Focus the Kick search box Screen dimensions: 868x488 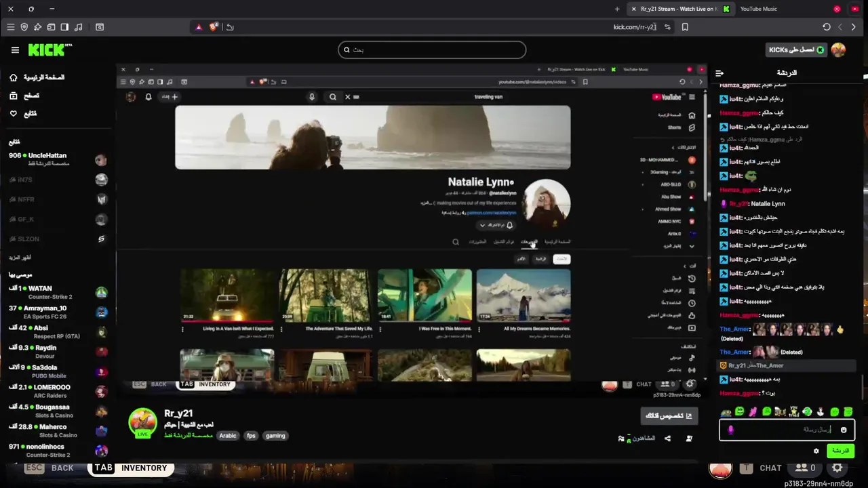pos(432,49)
